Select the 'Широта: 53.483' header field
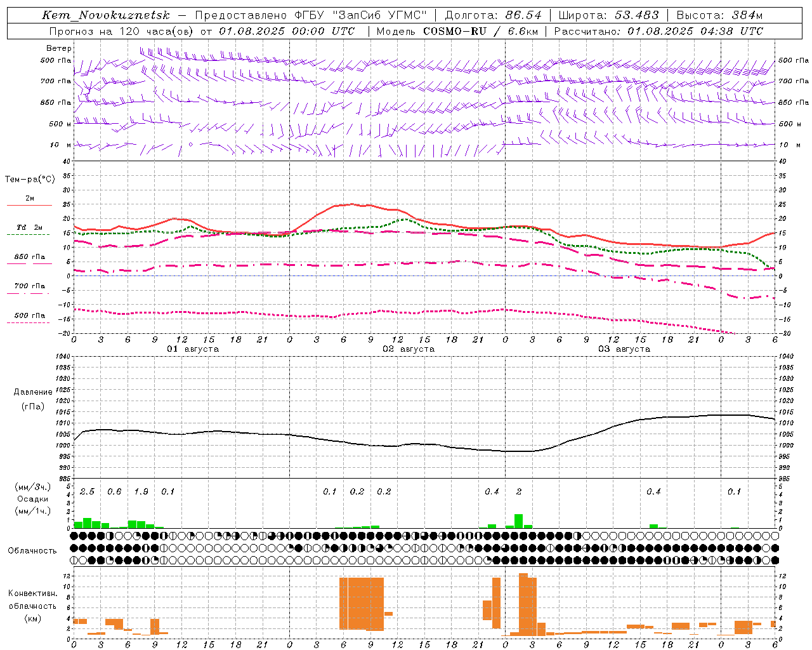 pos(609,15)
